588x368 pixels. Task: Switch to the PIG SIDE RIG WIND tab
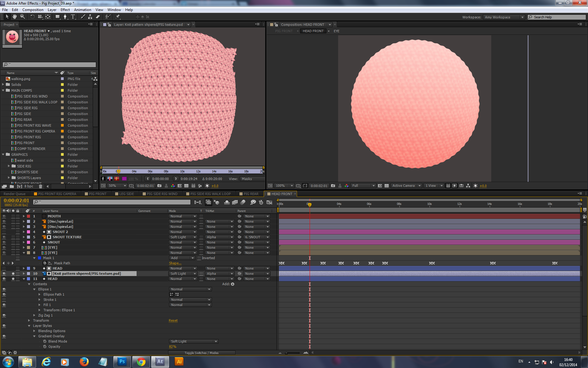(x=162, y=194)
